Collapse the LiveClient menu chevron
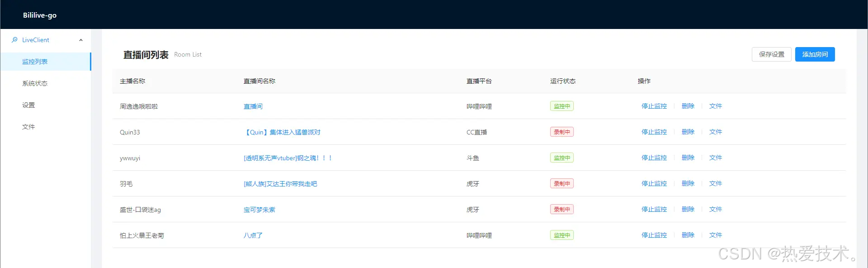The height and width of the screenshot is (268, 868). point(81,40)
